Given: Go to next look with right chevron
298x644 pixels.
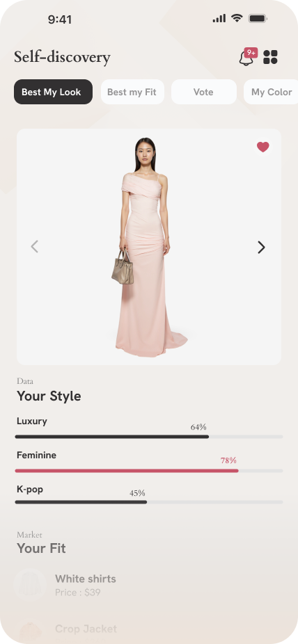Looking at the screenshot, I should click(261, 248).
